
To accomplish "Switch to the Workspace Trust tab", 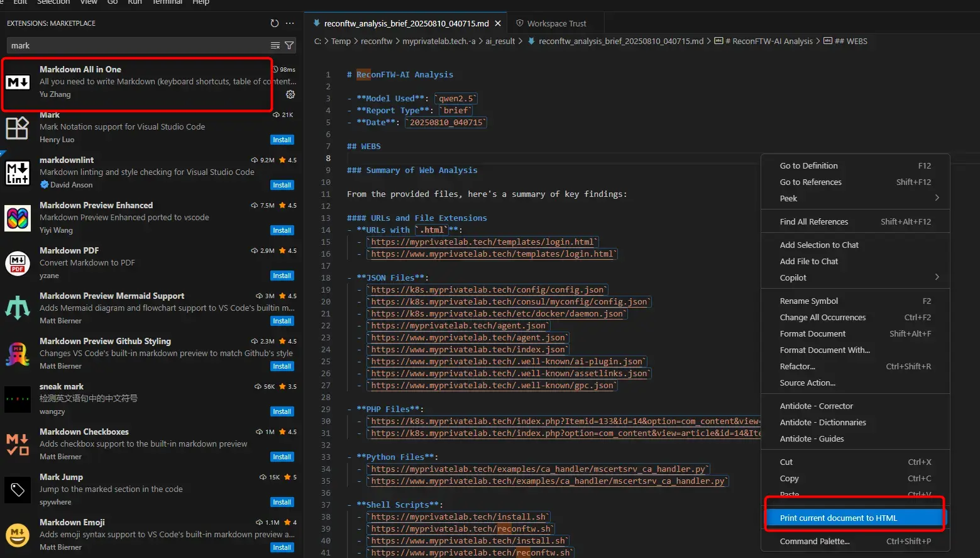I will pos(556,23).
